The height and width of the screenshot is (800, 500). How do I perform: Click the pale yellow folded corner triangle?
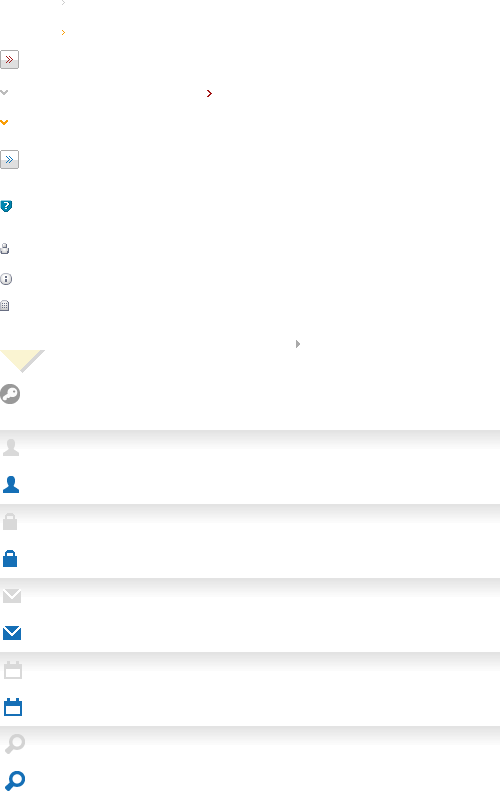point(20,361)
